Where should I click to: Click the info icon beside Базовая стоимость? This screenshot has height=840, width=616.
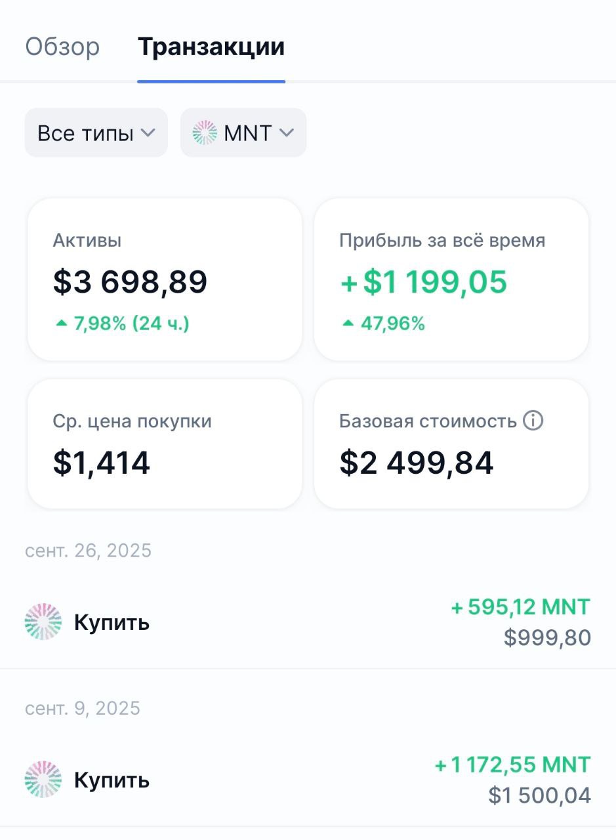click(x=533, y=421)
